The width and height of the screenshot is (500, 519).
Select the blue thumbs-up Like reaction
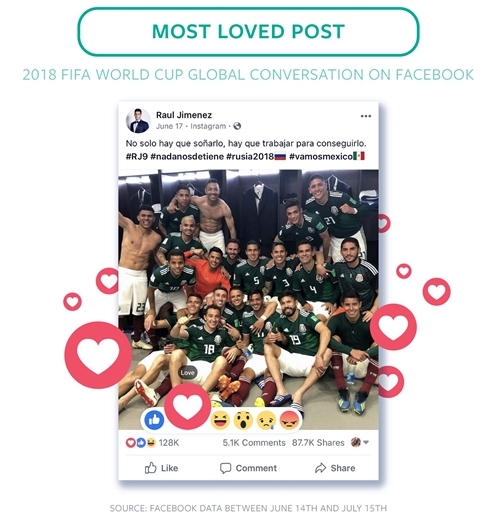point(154,420)
